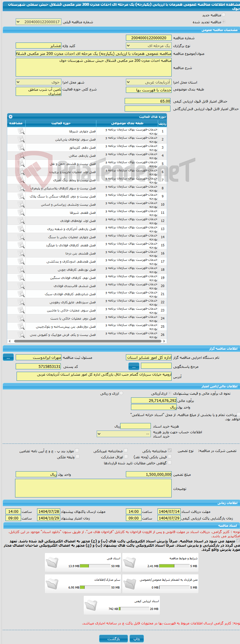240x644 pixels.
Task: Toggle the اوراق مشارکت checkbox
Action: [126, 456]
